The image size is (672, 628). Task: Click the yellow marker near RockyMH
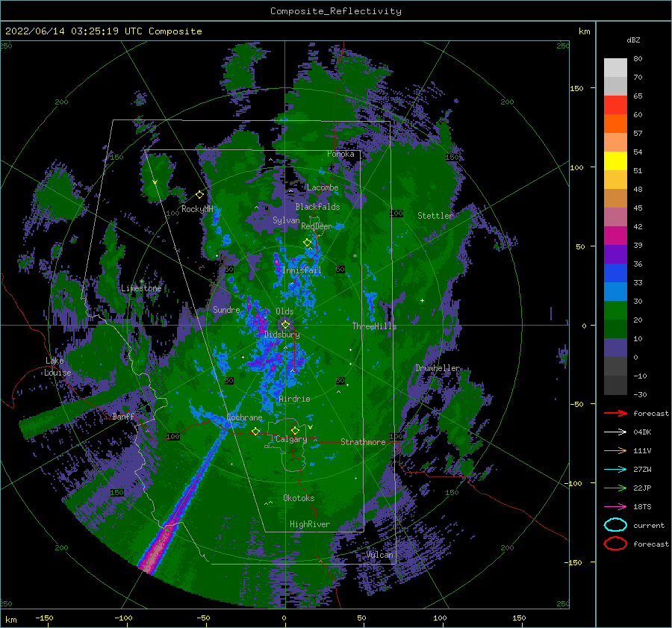pyautogui.click(x=199, y=195)
